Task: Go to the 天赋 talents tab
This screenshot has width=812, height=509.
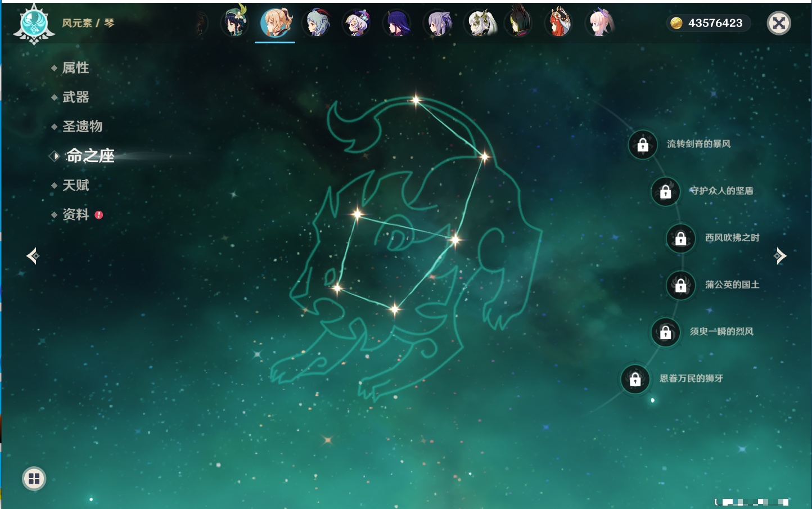Action: click(75, 185)
